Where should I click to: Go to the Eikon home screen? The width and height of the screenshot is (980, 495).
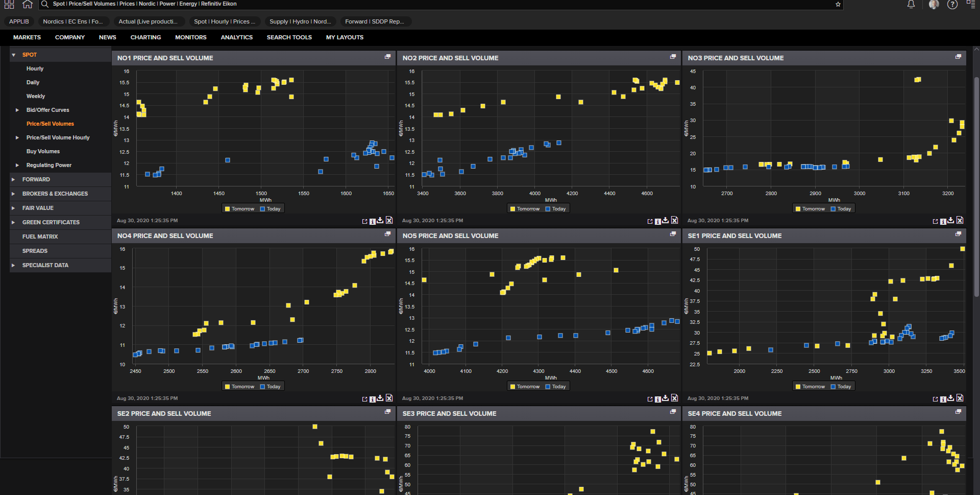pos(28,4)
